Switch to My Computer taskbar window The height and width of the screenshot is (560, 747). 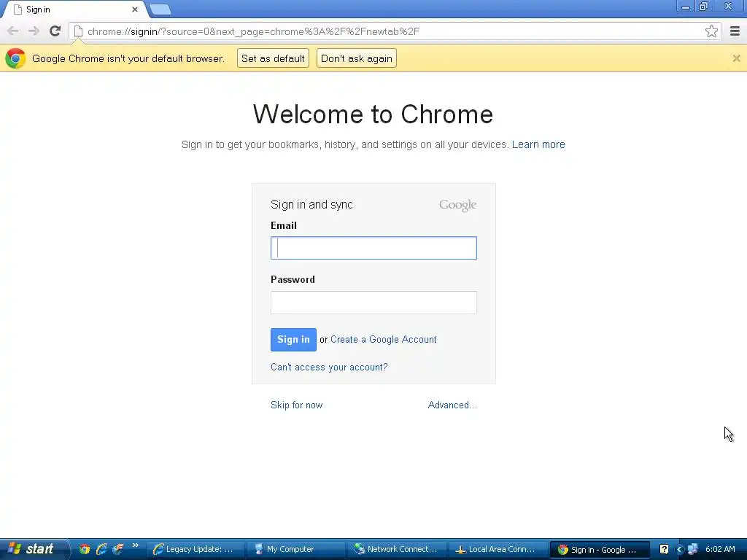(x=296, y=549)
